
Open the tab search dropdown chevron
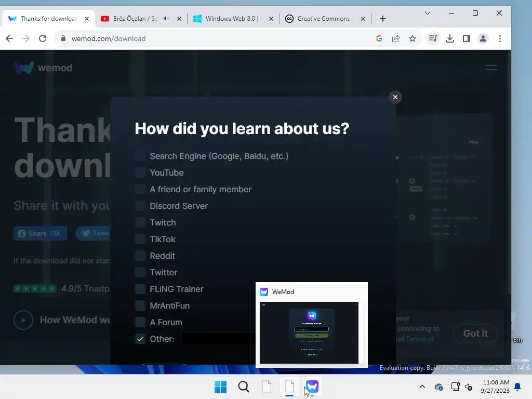click(428, 13)
